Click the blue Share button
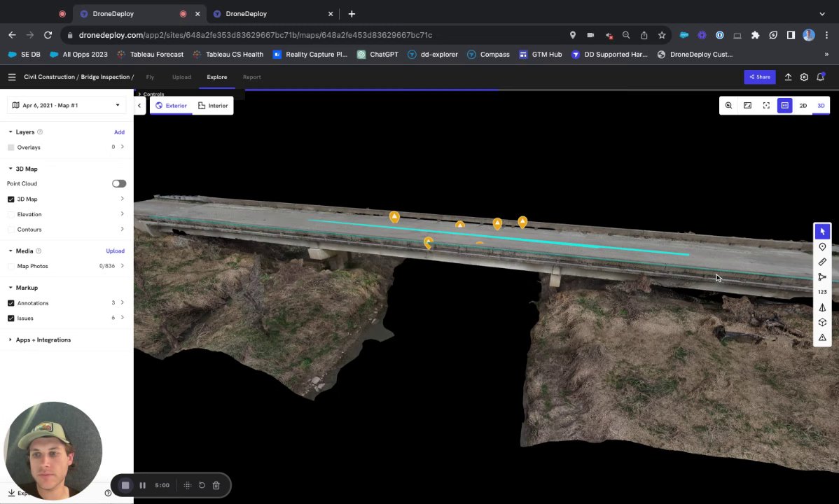Viewport: 839px width, 504px height. point(759,77)
